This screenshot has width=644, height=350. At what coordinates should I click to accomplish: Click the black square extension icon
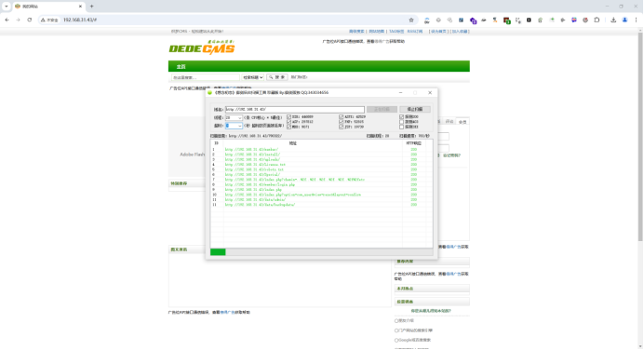[x=529, y=20]
